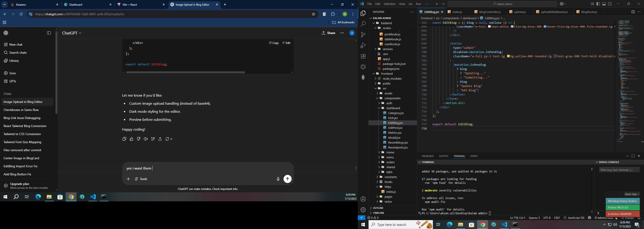Send the ChatGPT message arrow button
This screenshot has height=229, width=644.
(288, 179)
